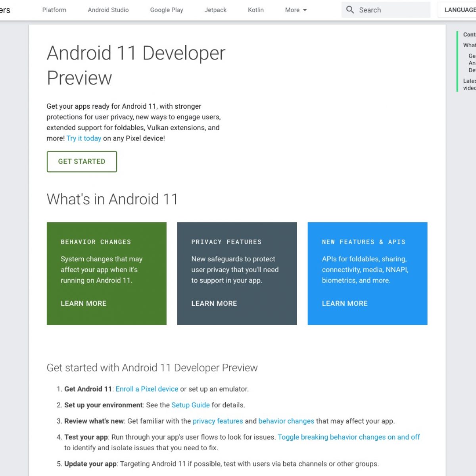Follow the 'Try it today' link
The width and height of the screenshot is (476, 476).
[x=84, y=138]
